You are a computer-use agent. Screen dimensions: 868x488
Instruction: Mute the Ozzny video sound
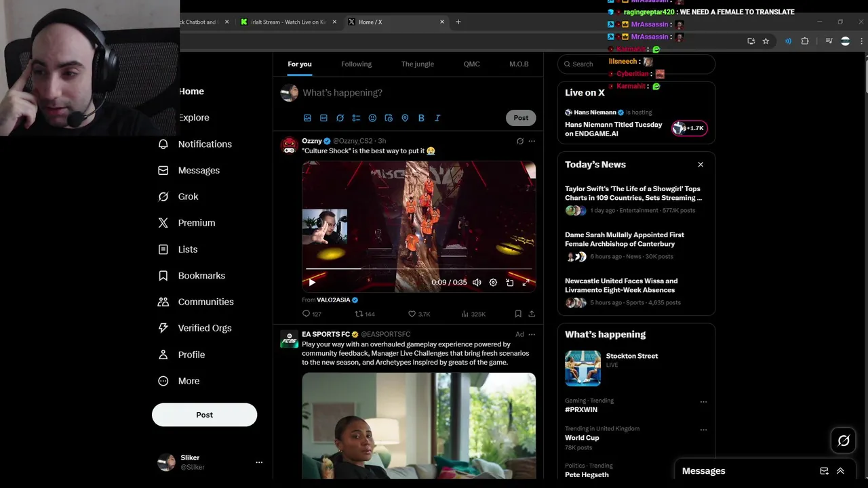coord(477,283)
